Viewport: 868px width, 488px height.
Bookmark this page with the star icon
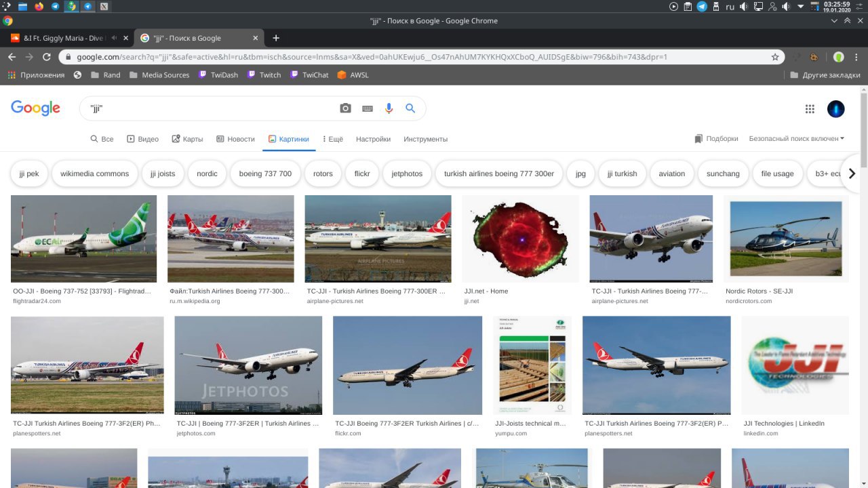point(775,57)
